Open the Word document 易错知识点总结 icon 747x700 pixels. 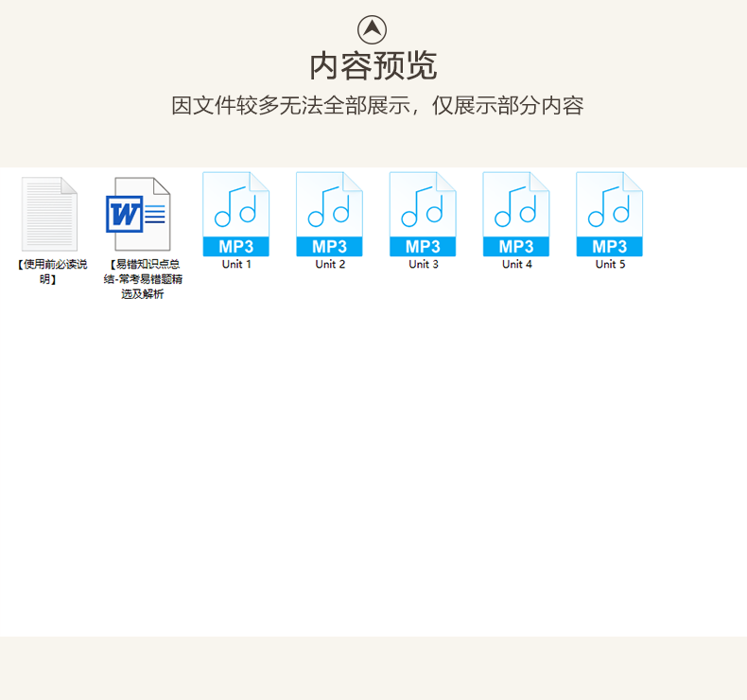click(138, 214)
